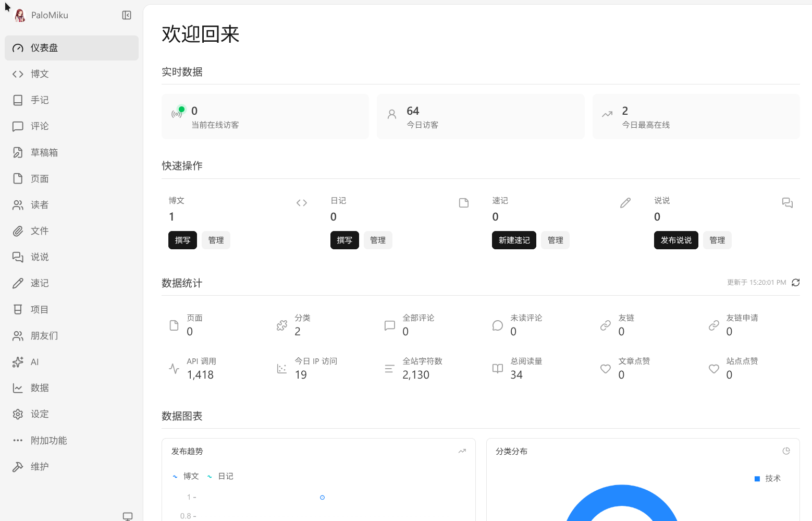Click the 文章点赞 heart statistic
The width and height of the screenshot is (812, 521).
coord(625,369)
